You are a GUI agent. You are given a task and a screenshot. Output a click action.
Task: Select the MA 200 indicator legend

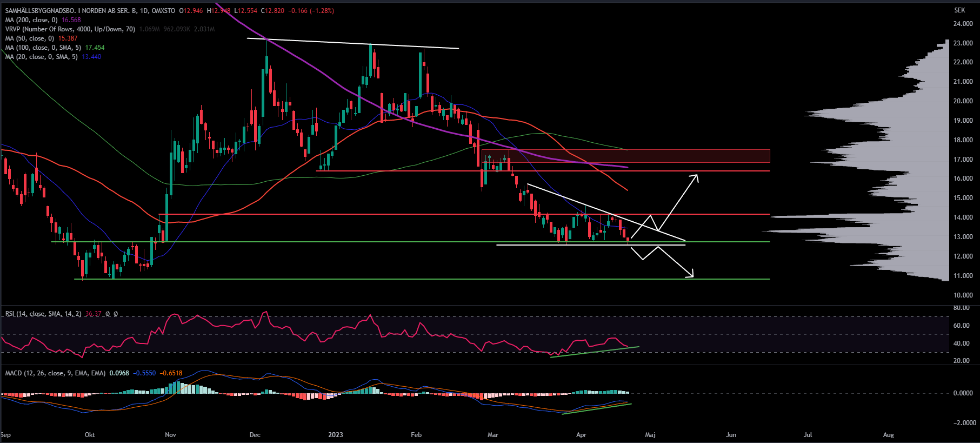pos(31,20)
